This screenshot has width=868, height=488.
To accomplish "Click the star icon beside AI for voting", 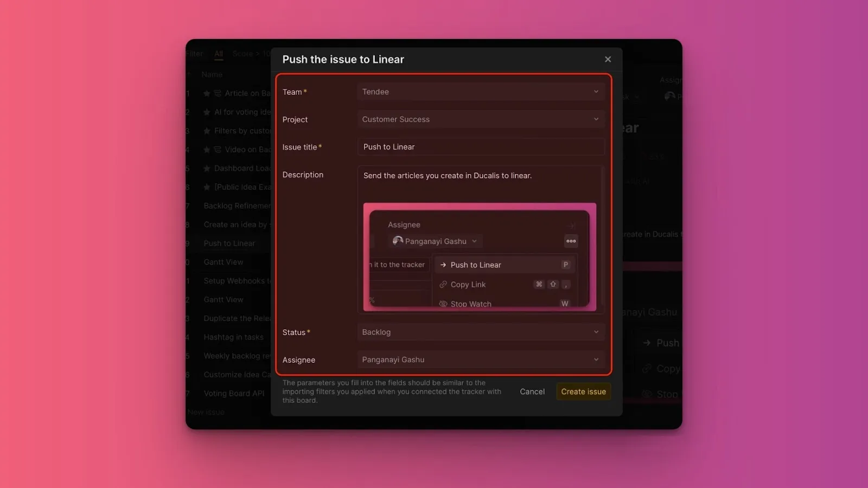I will 207,112.
